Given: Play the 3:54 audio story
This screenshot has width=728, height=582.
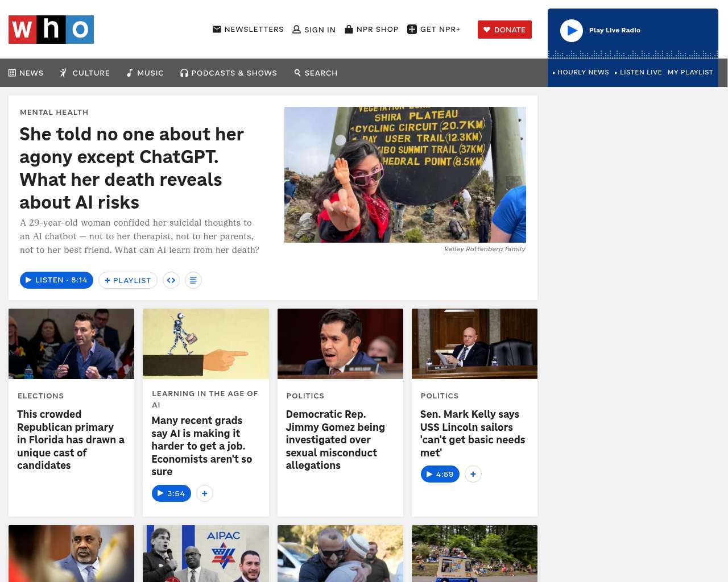Looking at the screenshot, I should (x=171, y=493).
